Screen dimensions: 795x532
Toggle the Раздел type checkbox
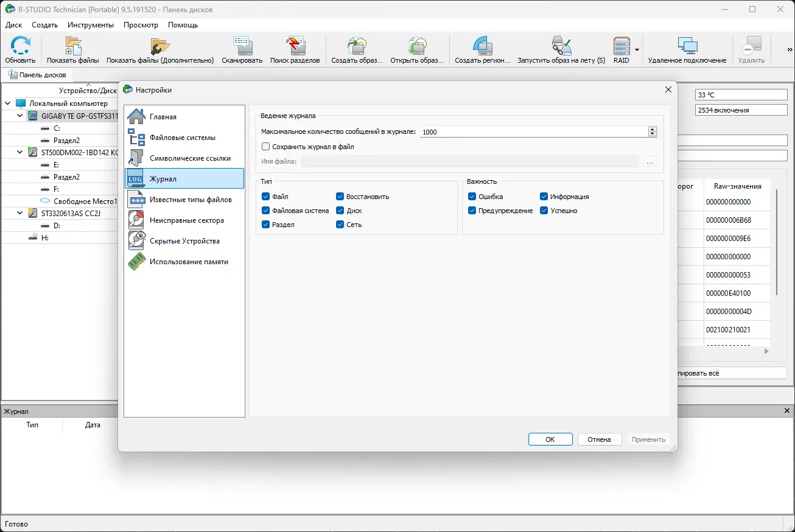[x=265, y=225]
